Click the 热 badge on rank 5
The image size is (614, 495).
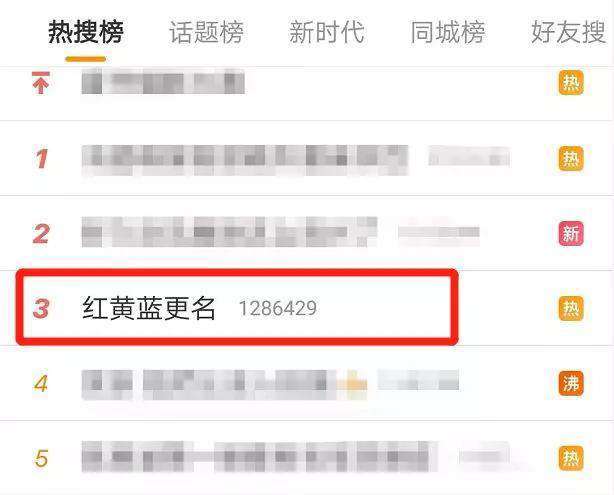(x=571, y=458)
